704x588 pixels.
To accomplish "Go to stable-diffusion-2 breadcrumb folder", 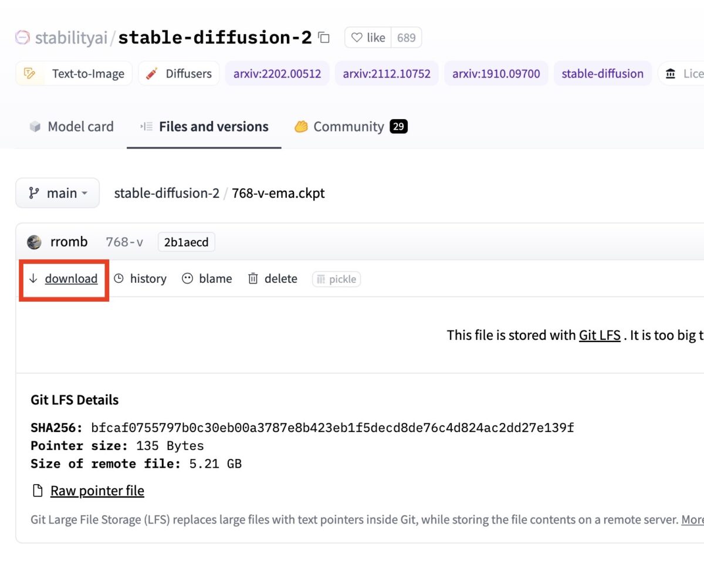I will point(167,193).
